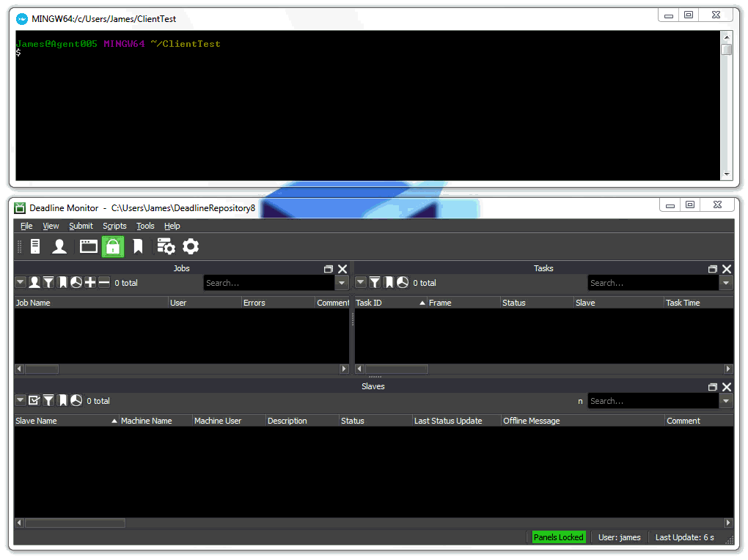
Task: Click the bookmark icon in Tasks panel toolbar
Action: pos(389,283)
